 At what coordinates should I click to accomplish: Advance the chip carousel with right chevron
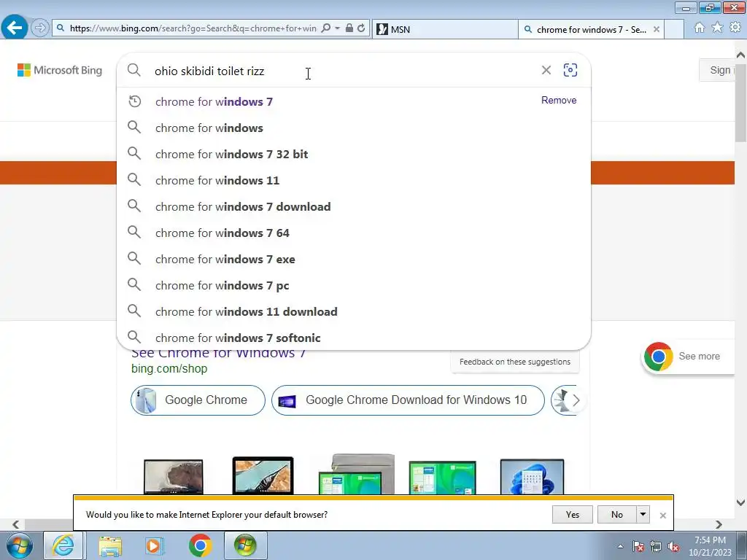point(576,400)
